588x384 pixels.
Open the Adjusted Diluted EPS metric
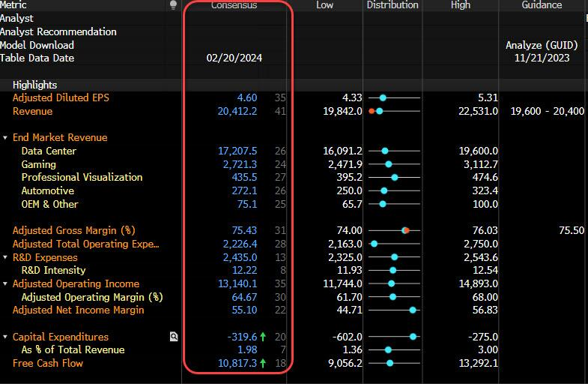pyautogui.click(x=61, y=97)
